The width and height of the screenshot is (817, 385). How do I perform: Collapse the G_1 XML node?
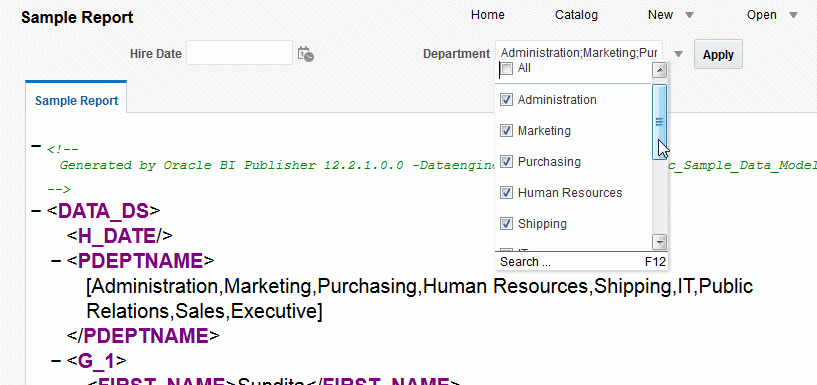pos(56,360)
